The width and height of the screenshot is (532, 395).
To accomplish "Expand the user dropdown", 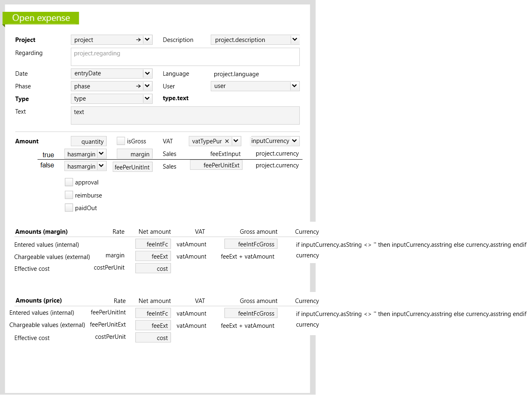I will pyautogui.click(x=295, y=86).
